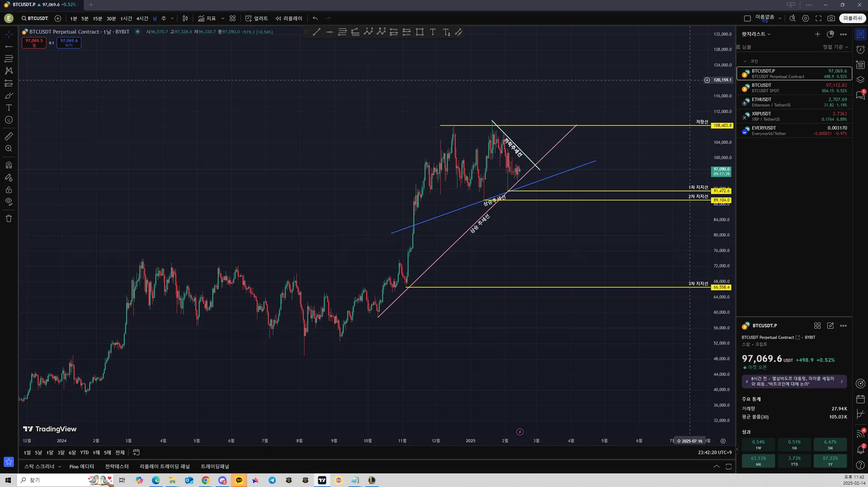Expand the bottom panel with up chevron
The width and height of the screenshot is (868, 487).
click(717, 467)
